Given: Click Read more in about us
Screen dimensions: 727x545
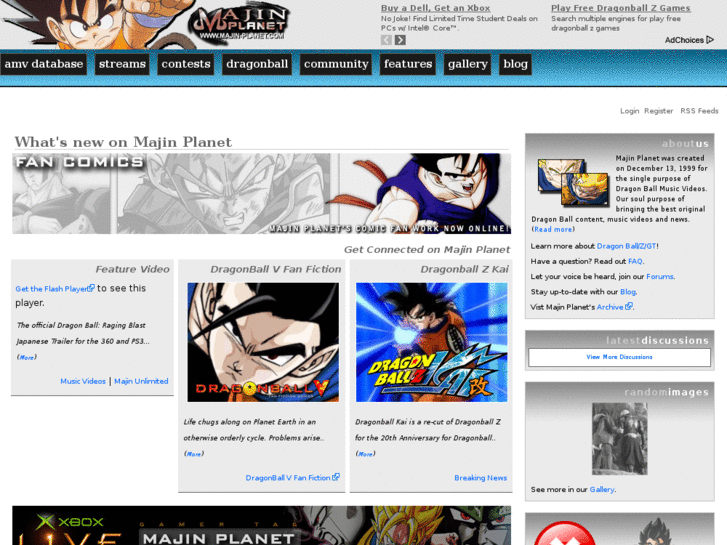Looking at the screenshot, I should point(553,229).
